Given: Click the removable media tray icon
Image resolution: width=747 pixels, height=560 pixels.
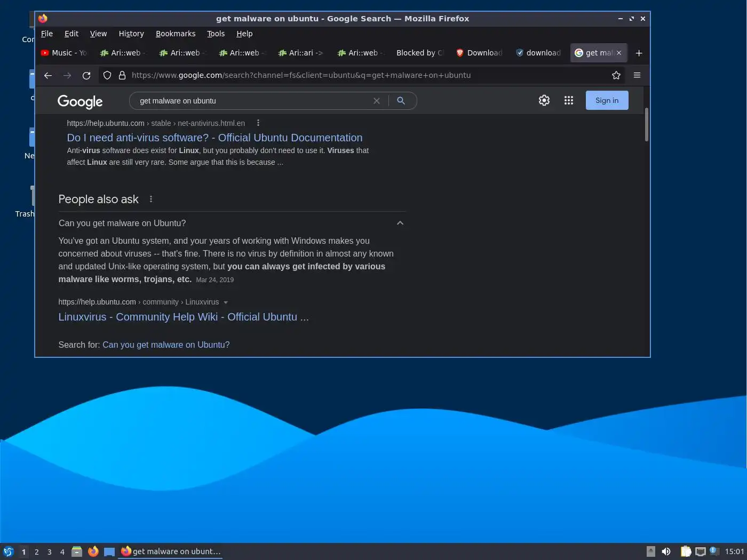Looking at the screenshot, I should click(x=651, y=551).
